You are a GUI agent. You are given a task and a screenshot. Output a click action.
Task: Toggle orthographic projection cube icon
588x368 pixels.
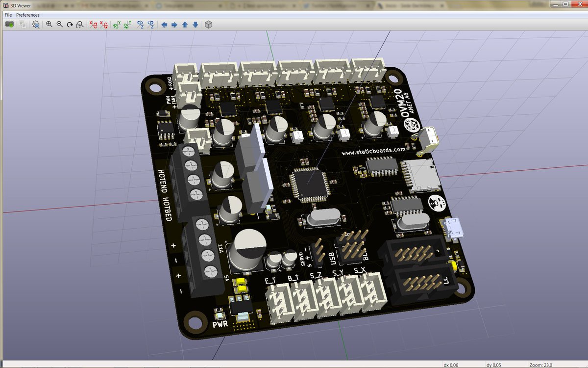point(208,24)
